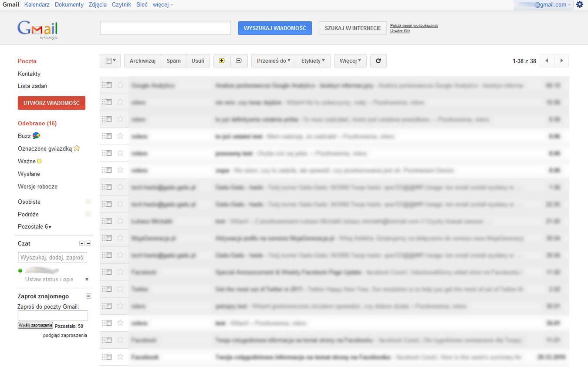
Task: Open podgląd zaproszenia link
Action: click(65, 336)
